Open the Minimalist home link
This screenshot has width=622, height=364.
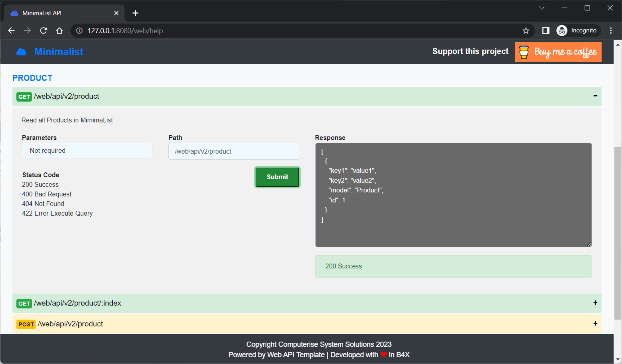click(x=59, y=52)
